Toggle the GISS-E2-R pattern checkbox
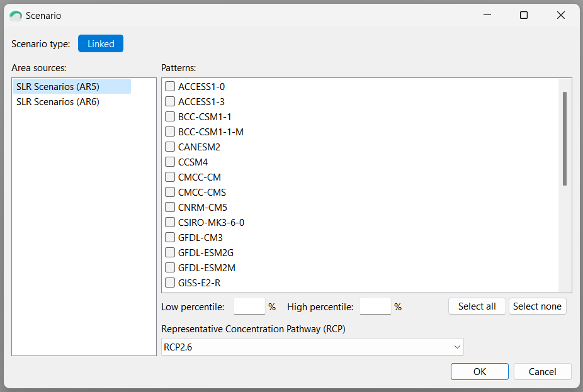The width and height of the screenshot is (583, 392). pos(170,283)
